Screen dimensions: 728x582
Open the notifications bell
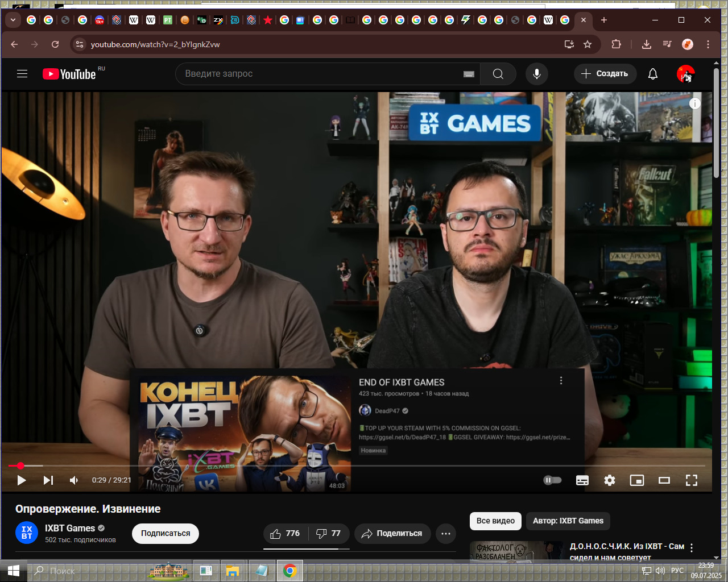[x=653, y=74]
